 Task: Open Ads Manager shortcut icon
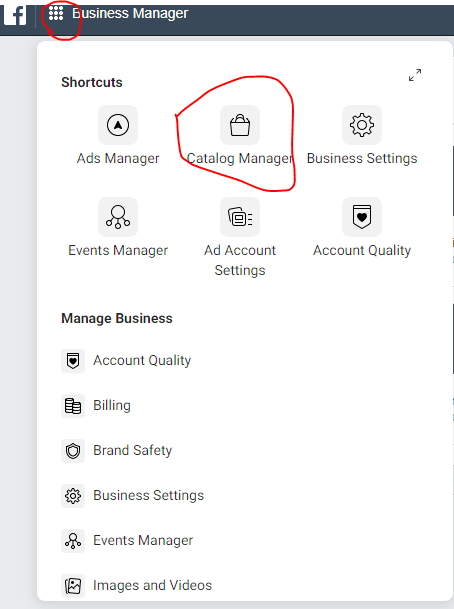coord(118,125)
